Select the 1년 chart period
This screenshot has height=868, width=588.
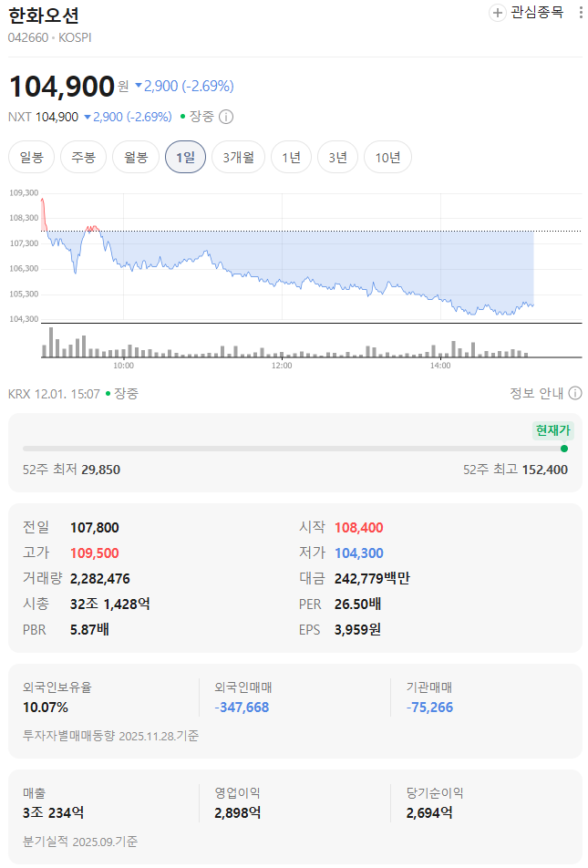pos(291,157)
